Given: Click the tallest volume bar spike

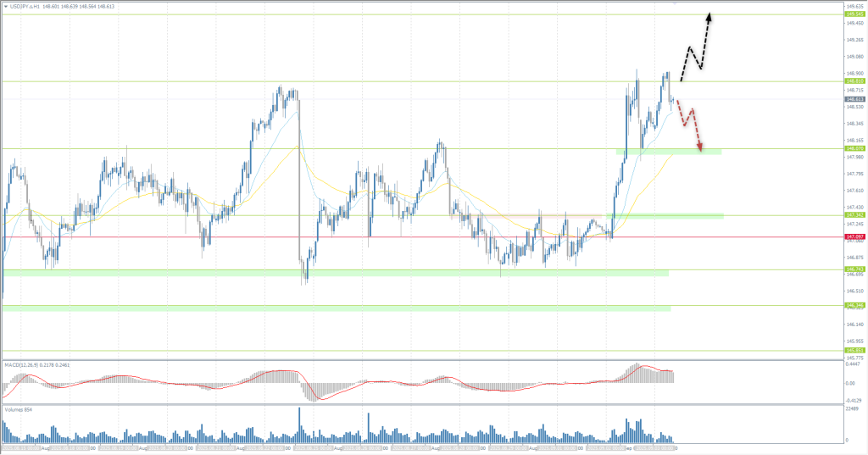Looking at the screenshot, I should coord(299,424).
